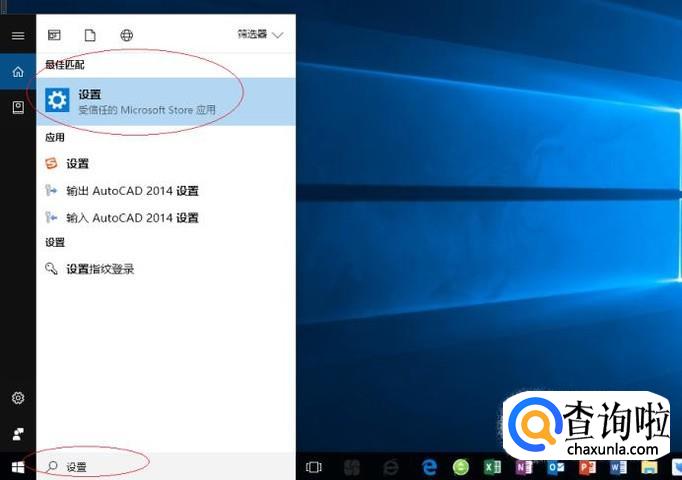Launch Excel from the taskbar

click(x=492, y=467)
